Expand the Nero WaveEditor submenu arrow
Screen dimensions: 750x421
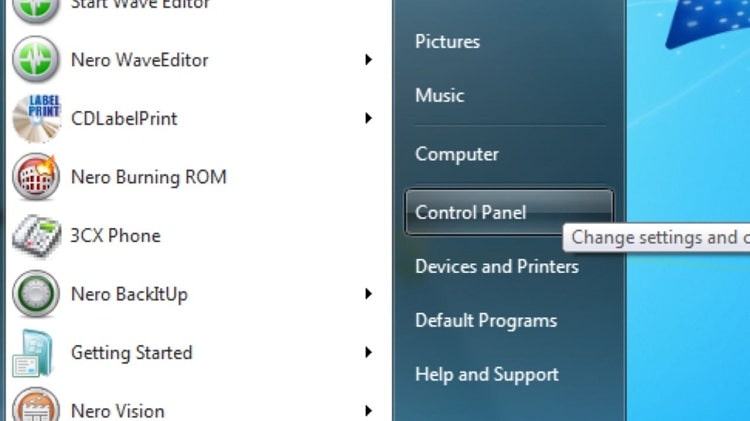click(368, 60)
